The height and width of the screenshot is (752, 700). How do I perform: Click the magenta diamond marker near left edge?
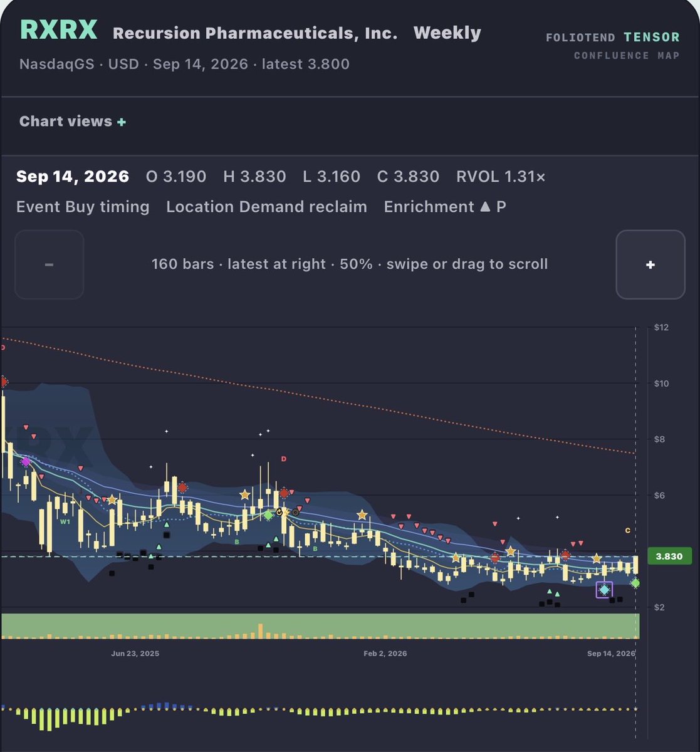click(x=25, y=462)
